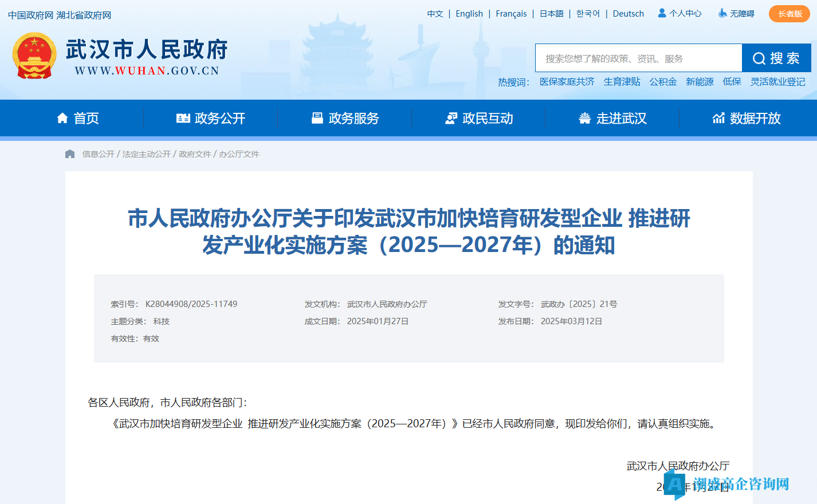Click the 政民互动 icon in navbar

pos(451,118)
